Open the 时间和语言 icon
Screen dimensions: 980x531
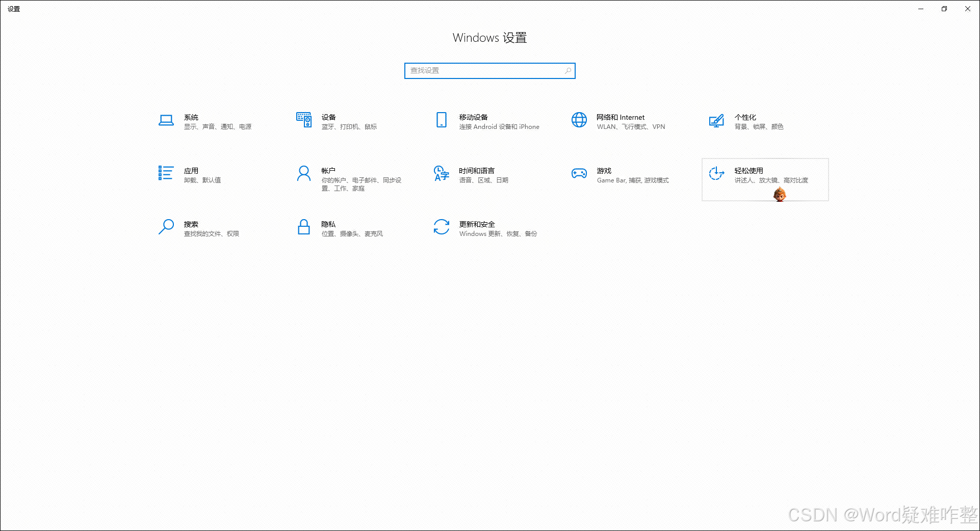[442, 173]
